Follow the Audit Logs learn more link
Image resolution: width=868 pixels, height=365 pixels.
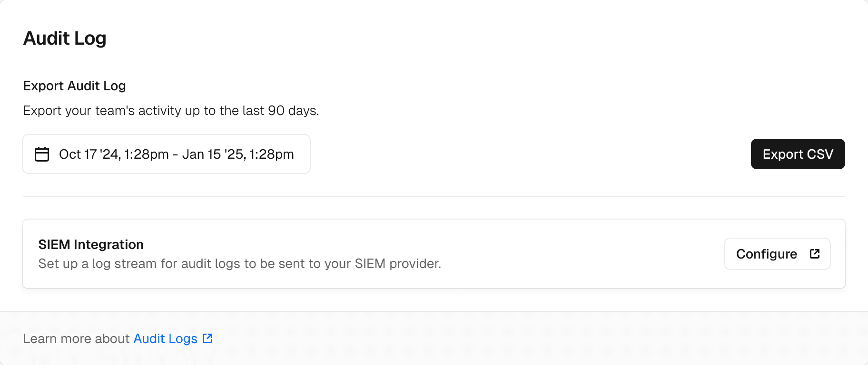(165, 338)
